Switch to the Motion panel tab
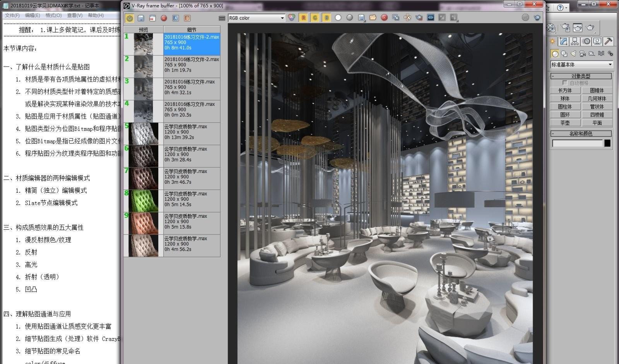 [x=586, y=41]
